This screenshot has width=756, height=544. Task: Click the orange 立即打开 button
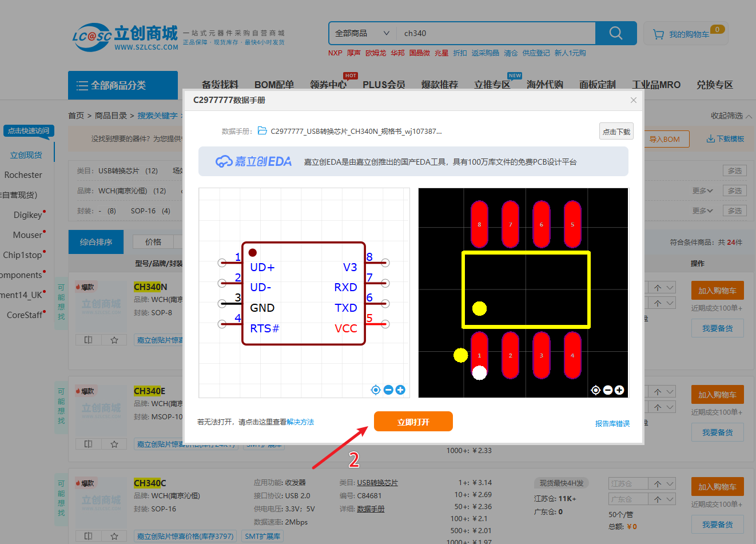tap(413, 422)
